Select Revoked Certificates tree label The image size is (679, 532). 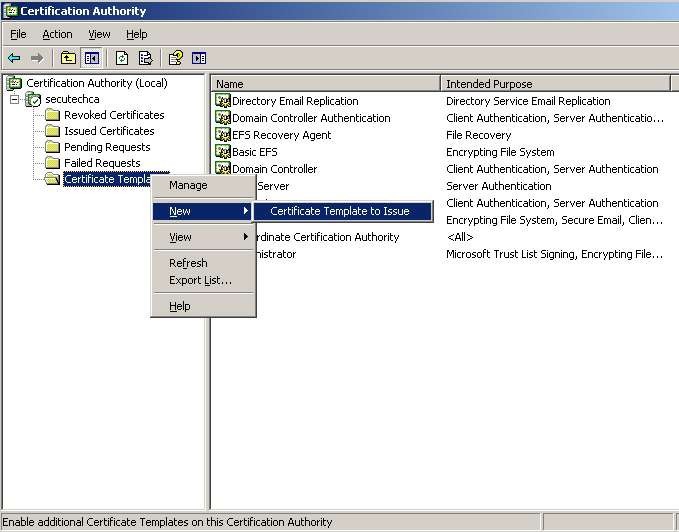[x=114, y=115]
